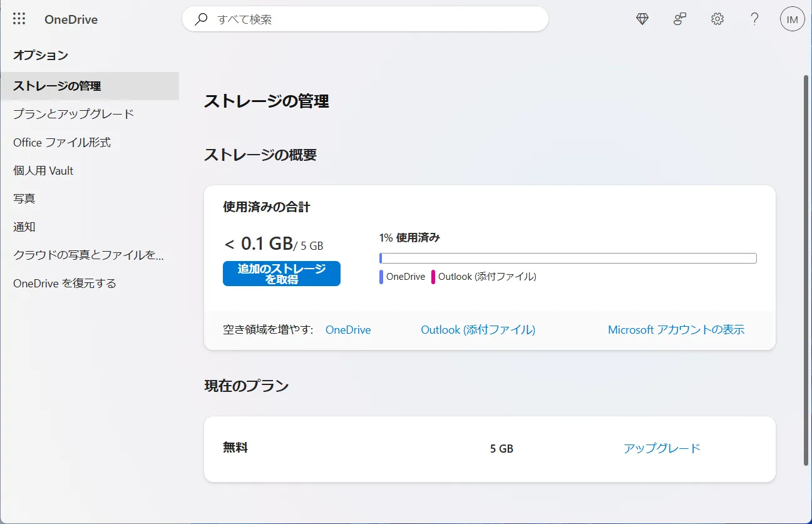Click the pink Outlook legend swatch
Image resolution: width=812 pixels, height=524 pixels.
tap(433, 277)
